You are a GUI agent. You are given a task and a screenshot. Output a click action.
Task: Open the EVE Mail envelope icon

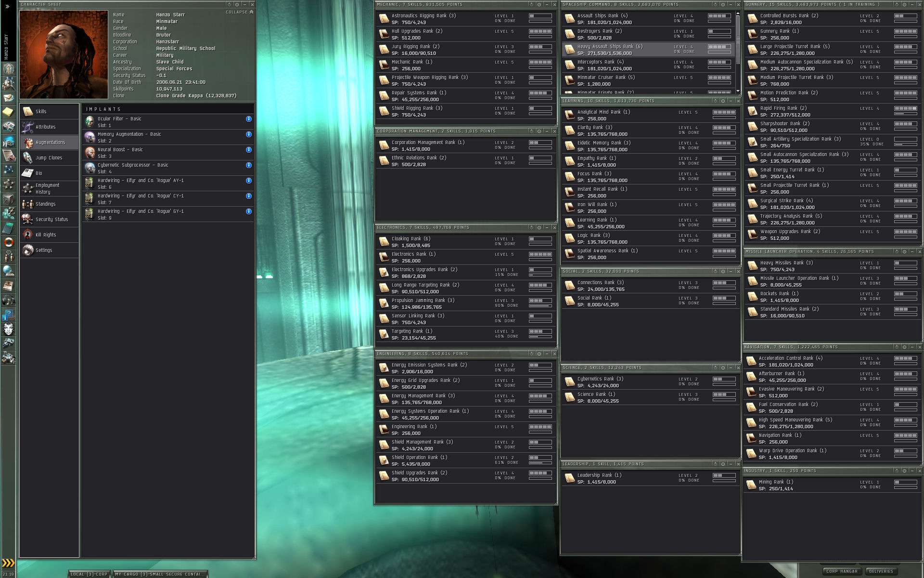8,98
